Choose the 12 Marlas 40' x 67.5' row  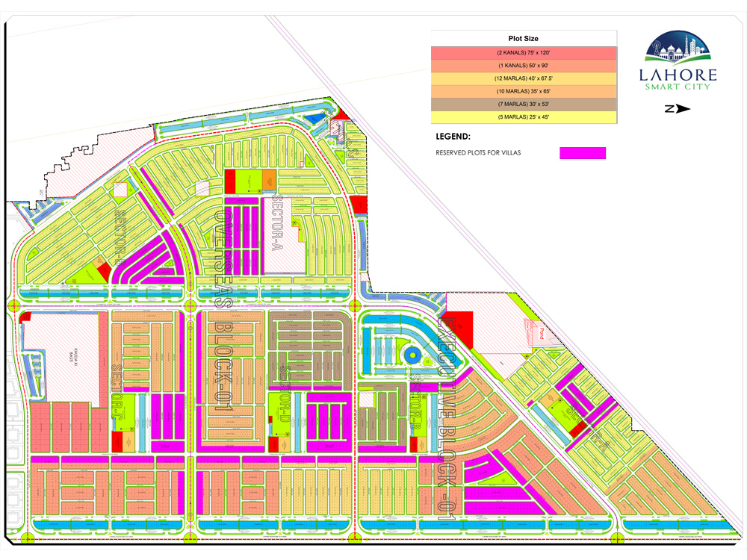coord(524,79)
